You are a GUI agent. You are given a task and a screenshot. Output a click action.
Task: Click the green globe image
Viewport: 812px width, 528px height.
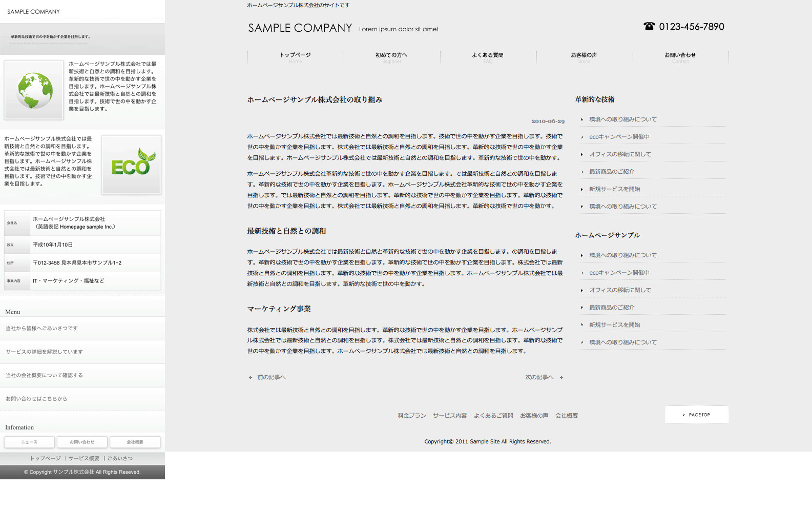tap(34, 90)
